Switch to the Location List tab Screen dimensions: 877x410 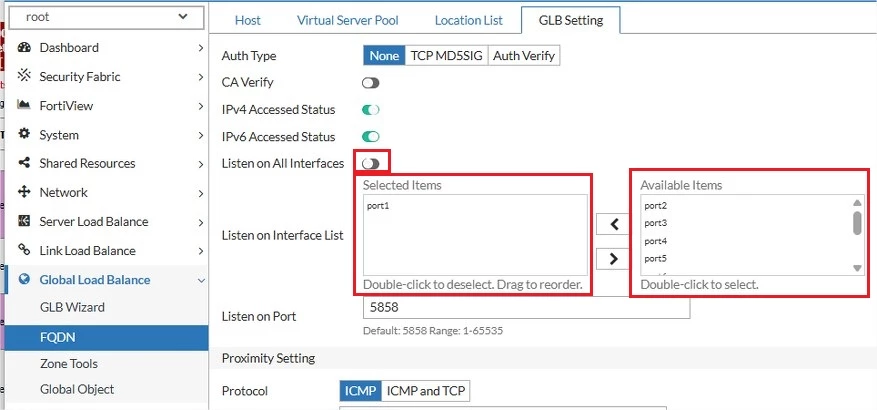coord(469,20)
